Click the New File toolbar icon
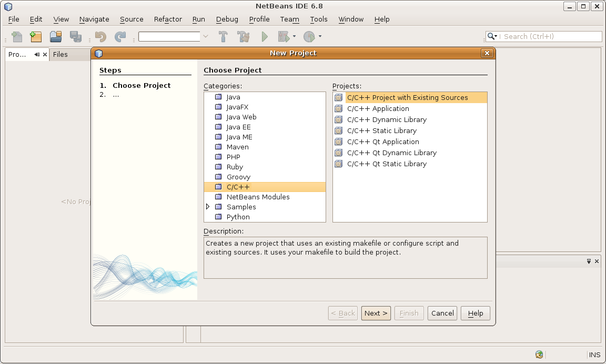 [x=17, y=37]
